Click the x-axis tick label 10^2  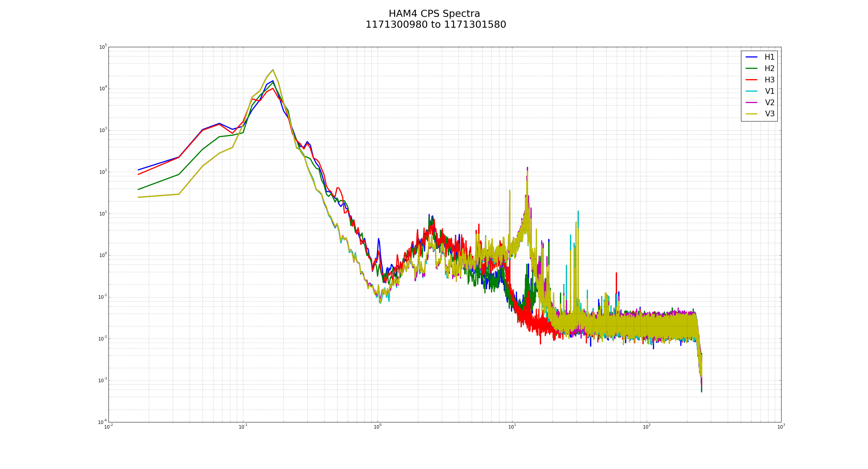(x=646, y=427)
